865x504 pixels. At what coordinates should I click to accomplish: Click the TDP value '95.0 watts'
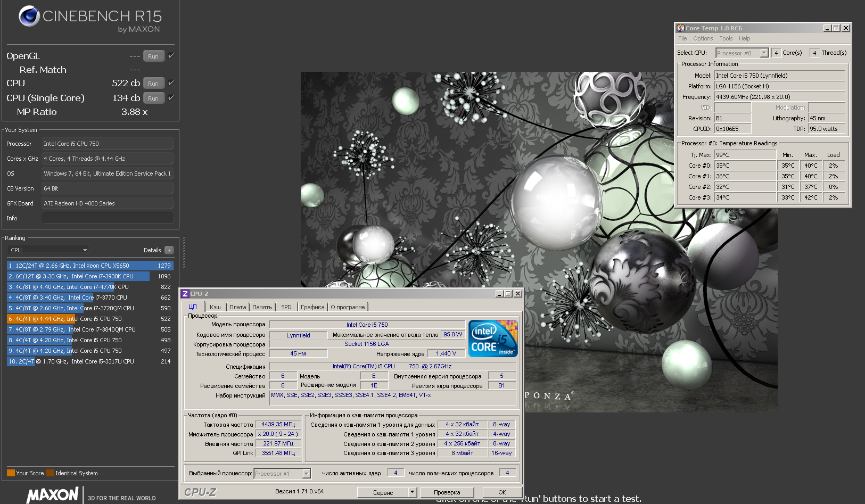coord(827,129)
